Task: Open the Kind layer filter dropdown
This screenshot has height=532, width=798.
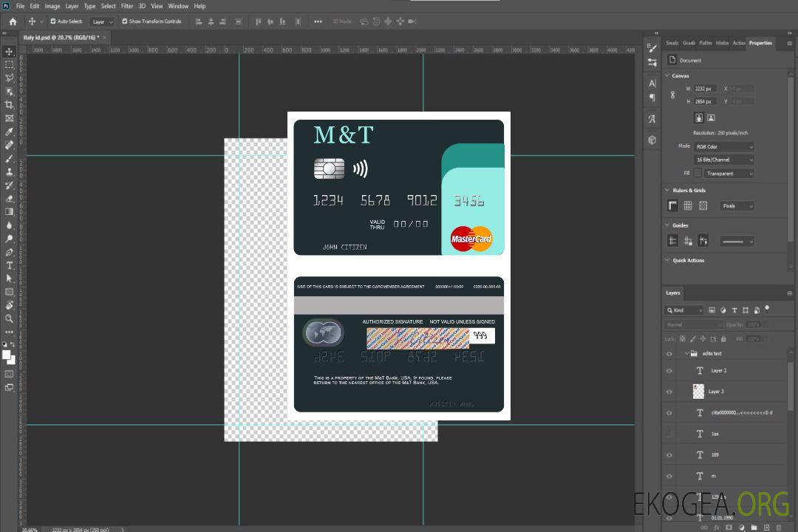Action: point(684,310)
